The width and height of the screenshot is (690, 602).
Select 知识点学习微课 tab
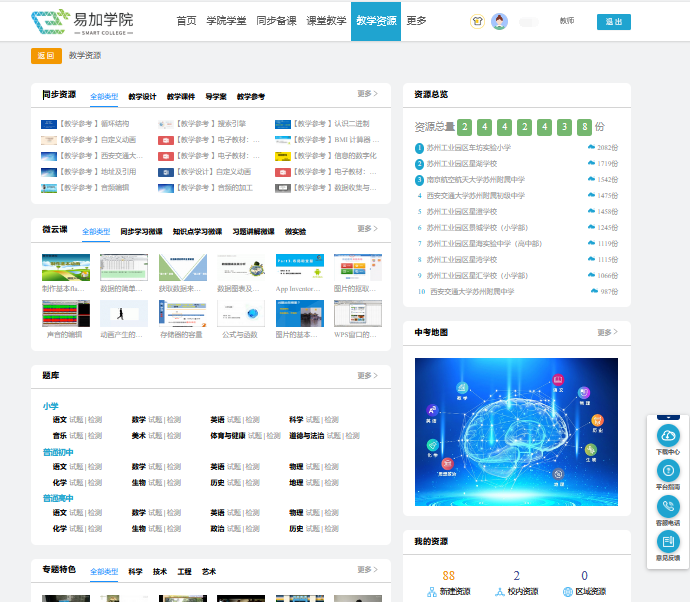(198, 231)
